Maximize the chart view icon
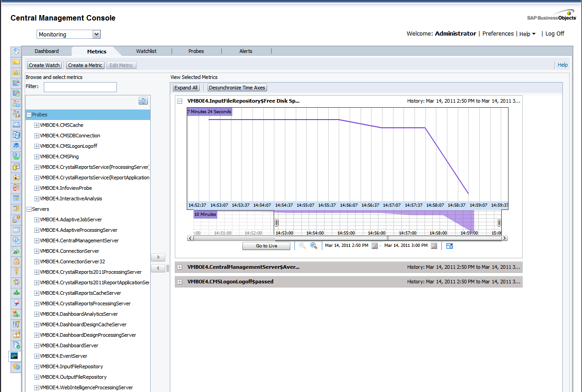The height and width of the screenshot is (392, 582). [449, 246]
